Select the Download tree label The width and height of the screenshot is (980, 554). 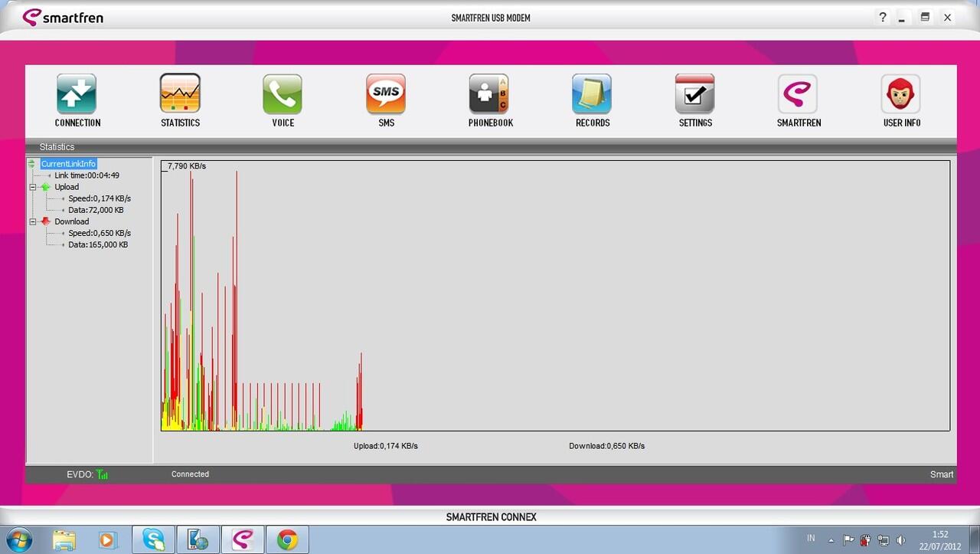point(71,221)
